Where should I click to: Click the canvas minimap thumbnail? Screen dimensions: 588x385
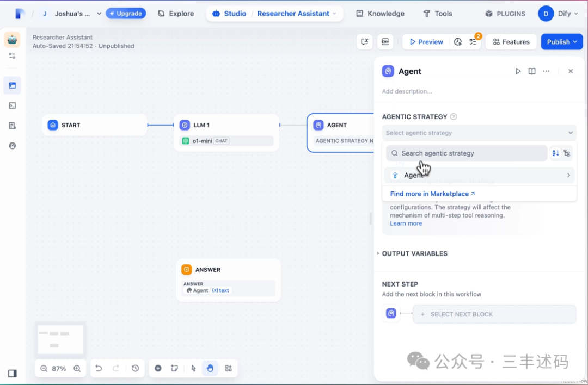tap(60, 339)
